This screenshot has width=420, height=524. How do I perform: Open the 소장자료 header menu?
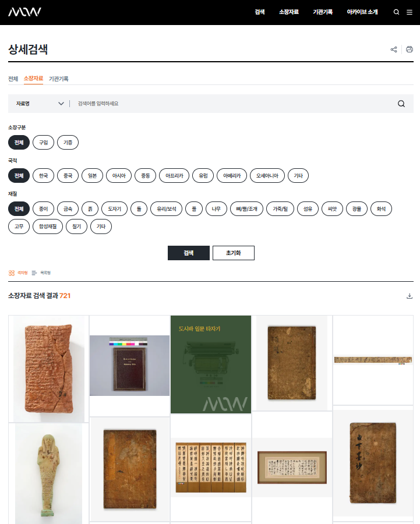288,12
